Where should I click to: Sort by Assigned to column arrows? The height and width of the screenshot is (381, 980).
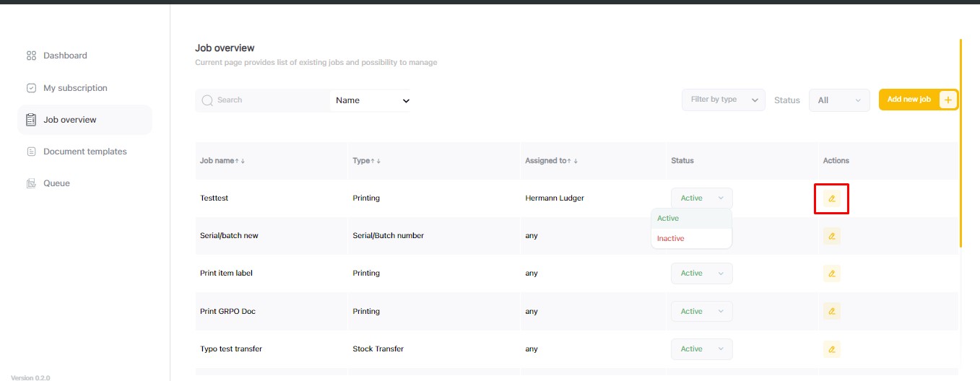point(573,161)
